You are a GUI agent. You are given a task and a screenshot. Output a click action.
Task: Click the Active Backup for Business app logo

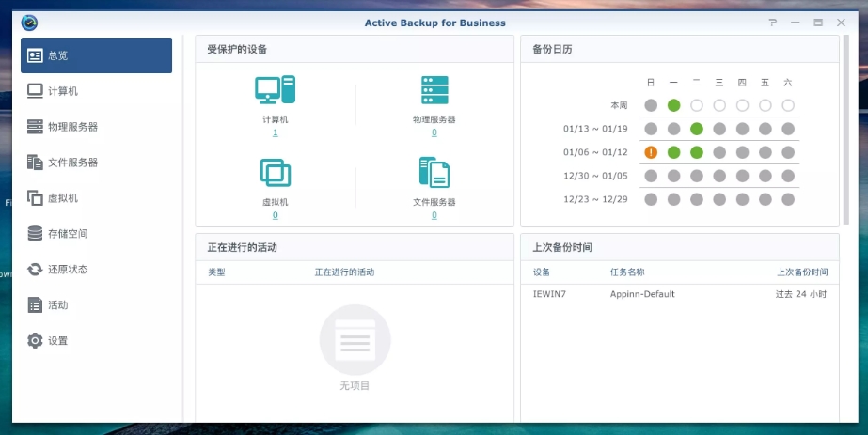29,23
